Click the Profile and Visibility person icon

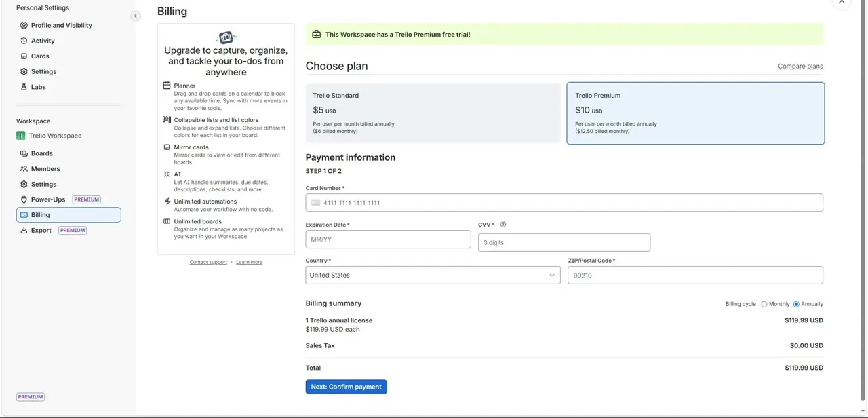pyautogui.click(x=24, y=25)
